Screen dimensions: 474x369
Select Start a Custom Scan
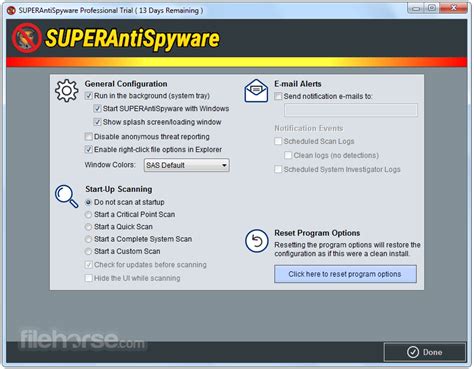[x=88, y=251]
